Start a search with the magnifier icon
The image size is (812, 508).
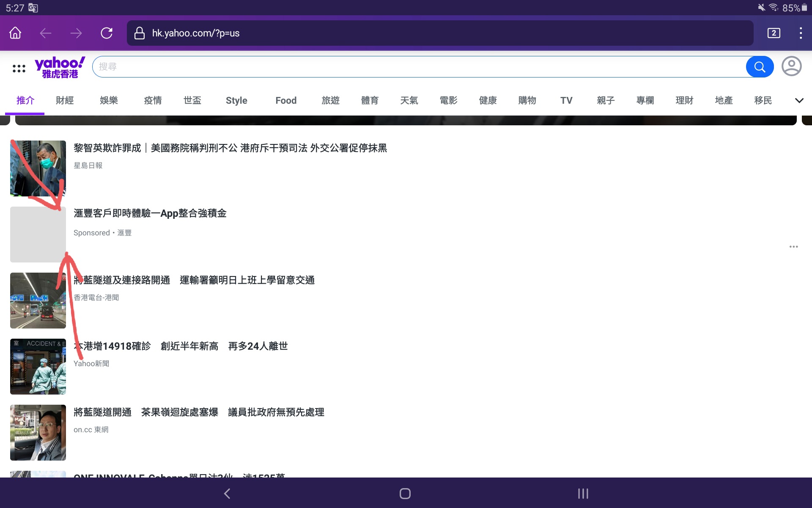[x=759, y=66]
